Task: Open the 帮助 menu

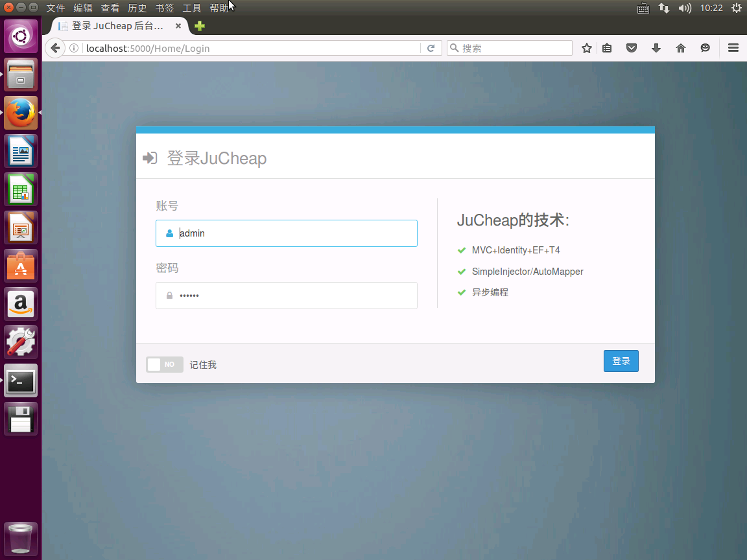Action: coord(219,8)
